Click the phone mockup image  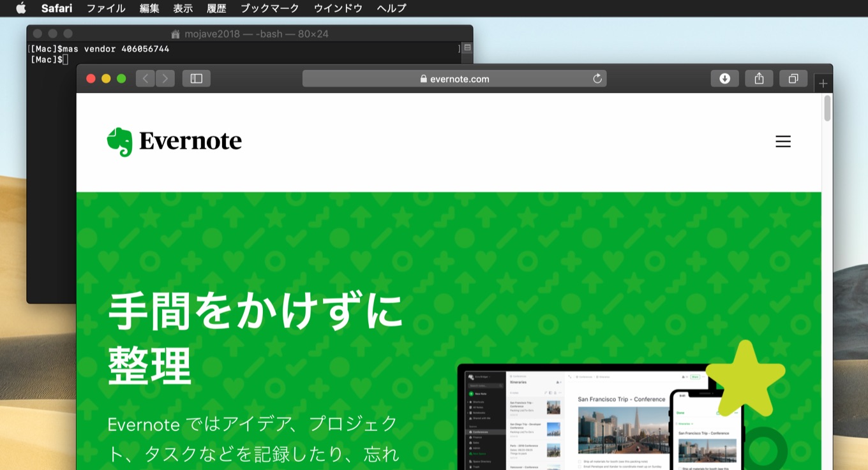(706, 430)
